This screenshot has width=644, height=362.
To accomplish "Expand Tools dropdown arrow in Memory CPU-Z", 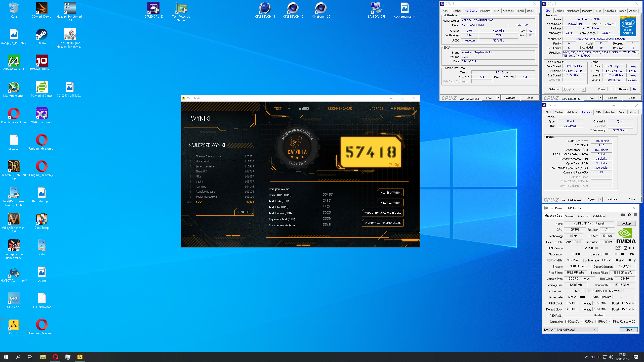I will (x=600, y=199).
